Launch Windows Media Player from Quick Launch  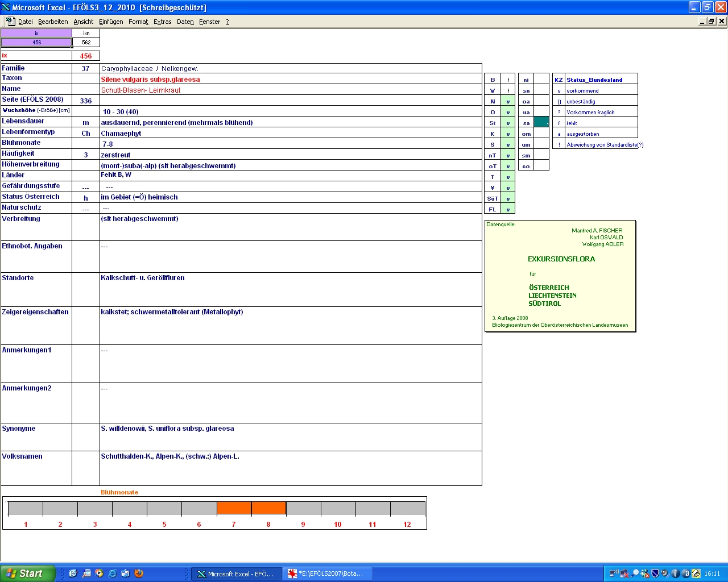[x=99, y=573]
